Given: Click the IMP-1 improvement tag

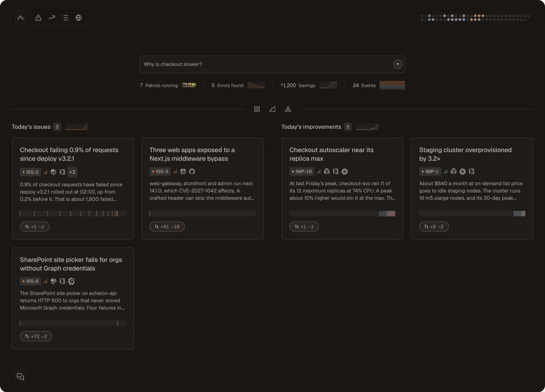Looking at the screenshot, I should [x=430, y=172].
